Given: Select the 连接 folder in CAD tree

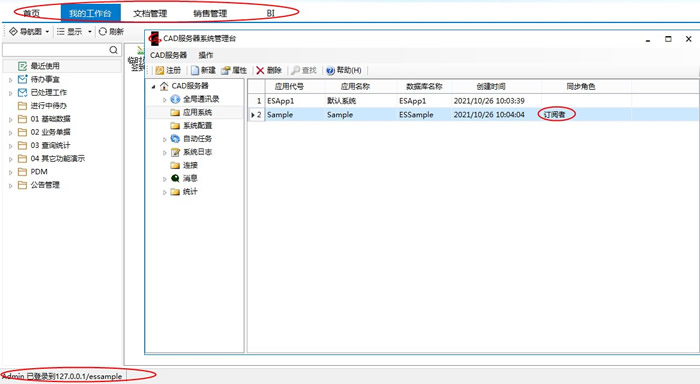Looking at the screenshot, I should point(190,165).
